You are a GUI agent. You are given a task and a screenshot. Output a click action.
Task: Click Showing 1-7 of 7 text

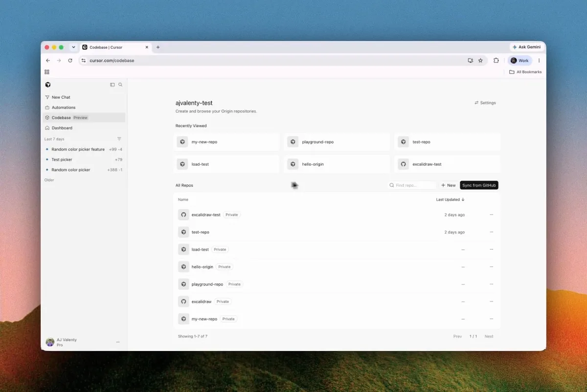coord(193,336)
